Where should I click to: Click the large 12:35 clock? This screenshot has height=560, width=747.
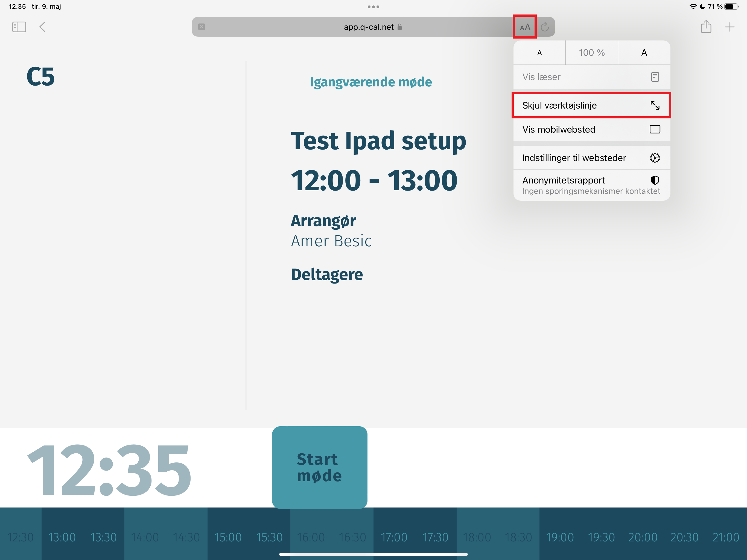click(109, 471)
